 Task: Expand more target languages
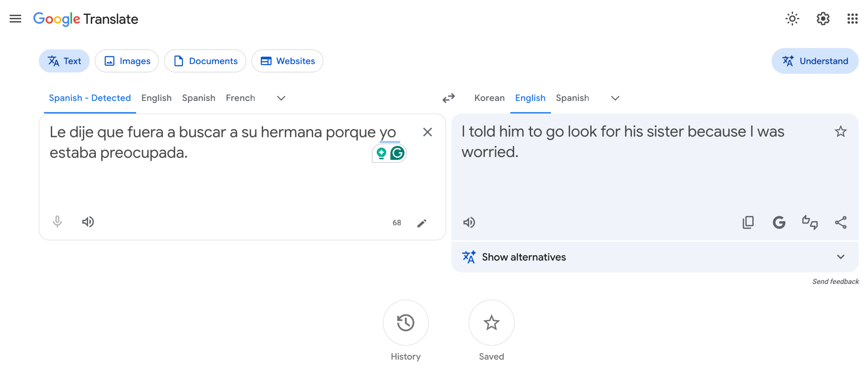(x=615, y=98)
